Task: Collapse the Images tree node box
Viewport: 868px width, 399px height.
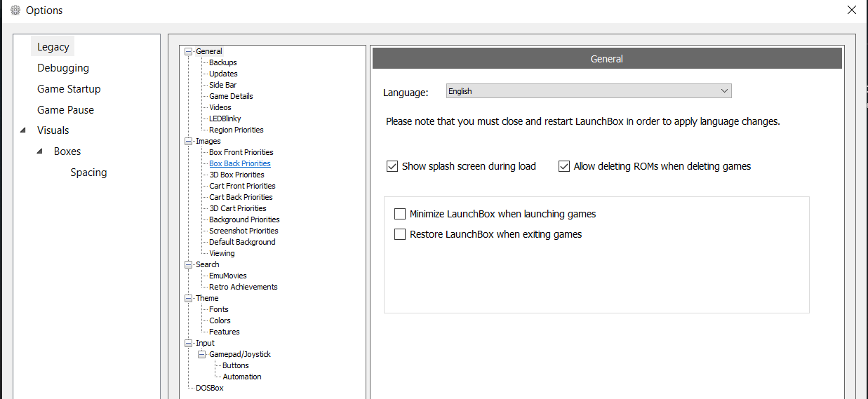Action: [188, 141]
